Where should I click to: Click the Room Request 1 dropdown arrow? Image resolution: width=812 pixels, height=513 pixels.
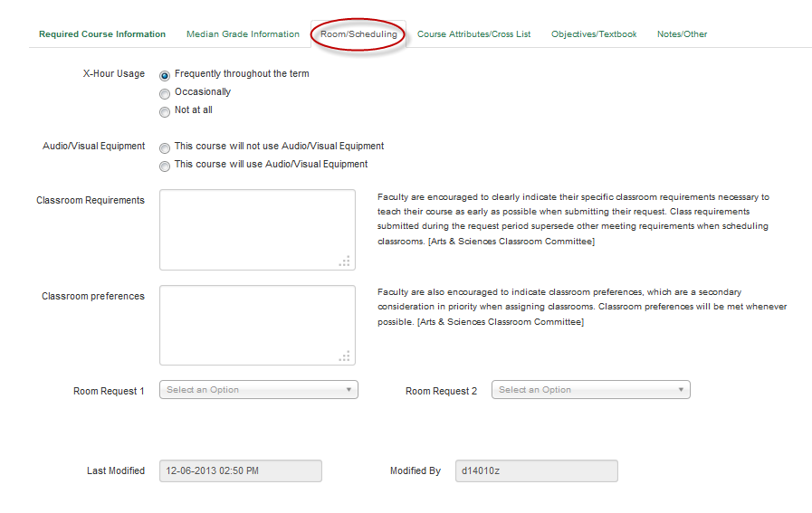click(x=349, y=390)
